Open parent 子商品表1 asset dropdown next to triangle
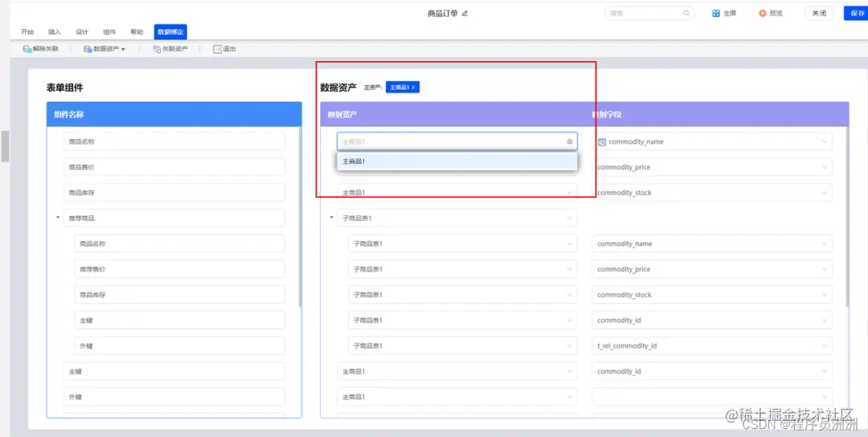This screenshot has height=437, width=868. point(569,218)
